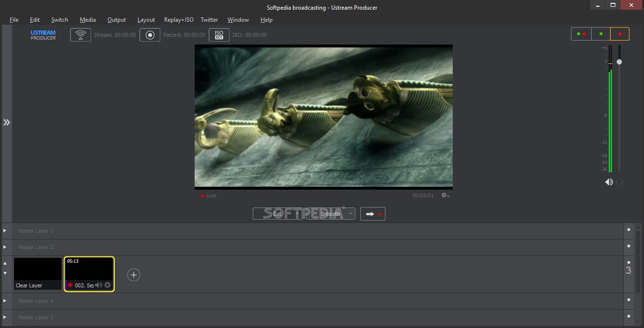644x328 pixels.
Task: Click the live video preview
Action: [x=323, y=117]
